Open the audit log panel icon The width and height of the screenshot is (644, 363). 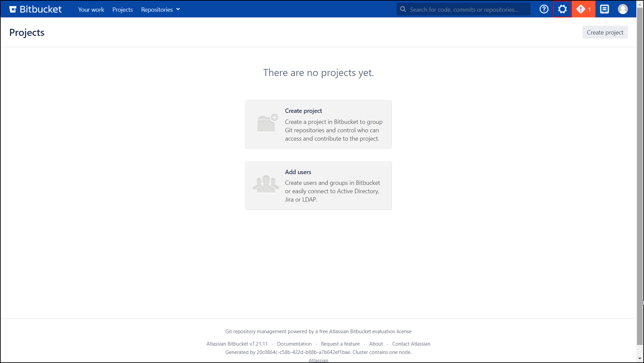(605, 9)
